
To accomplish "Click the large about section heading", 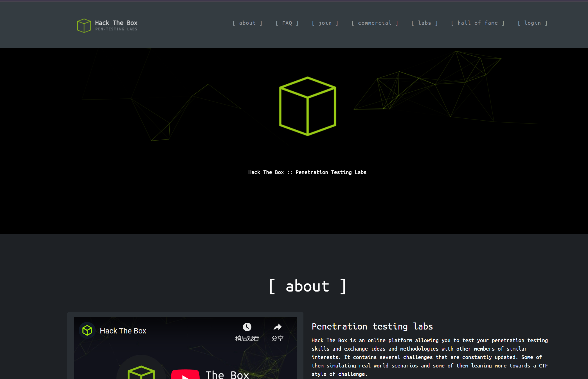I will [x=307, y=286].
